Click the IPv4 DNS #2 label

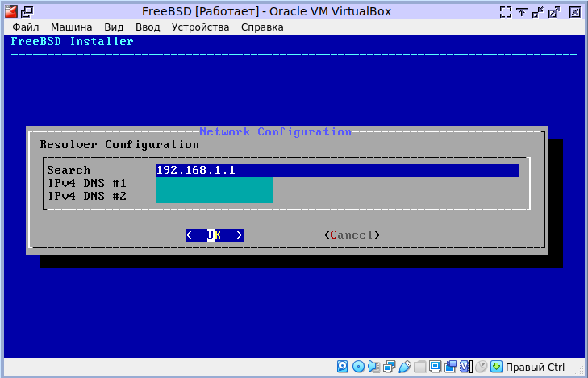click(86, 197)
